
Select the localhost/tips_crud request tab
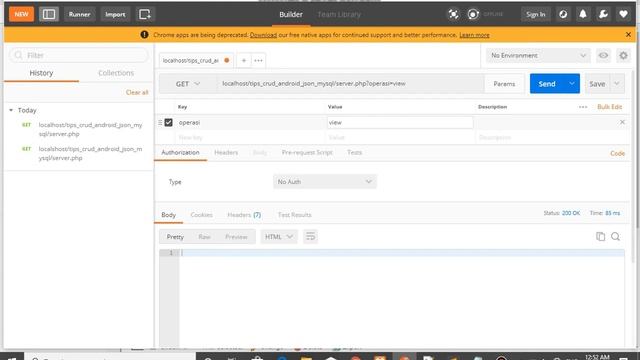coord(196,60)
